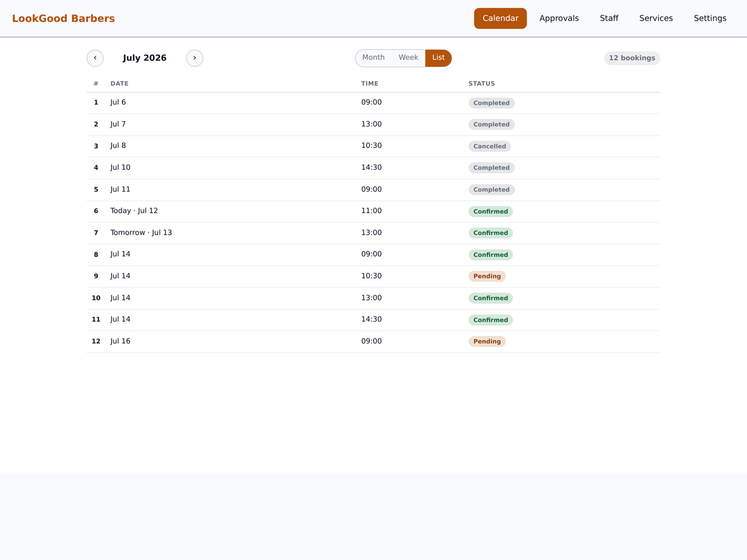Image resolution: width=747 pixels, height=560 pixels.
Task: Select the List view toggle
Action: [x=438, y=58]
